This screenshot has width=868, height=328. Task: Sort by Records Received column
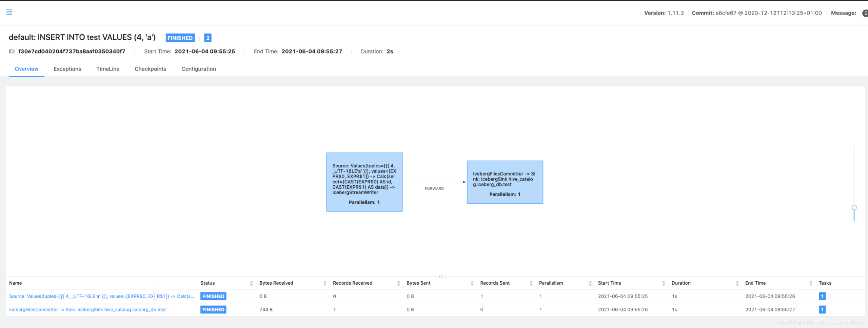[x=398, y=283]
